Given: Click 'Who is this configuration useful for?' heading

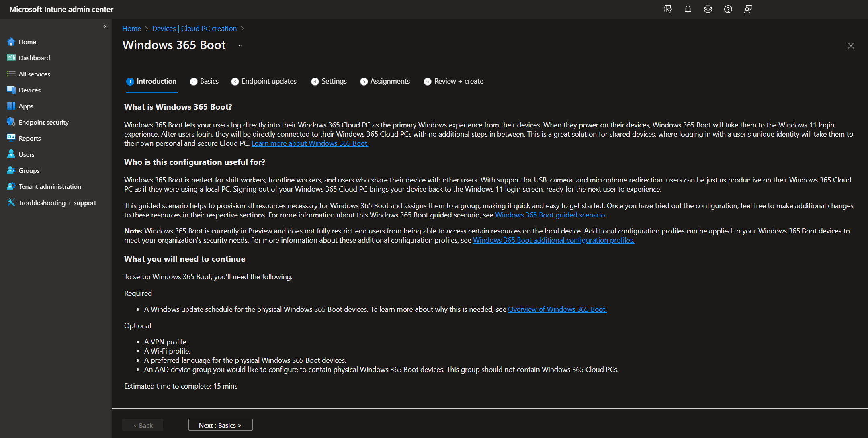Looking at the screenshot, I should point(194,162).
